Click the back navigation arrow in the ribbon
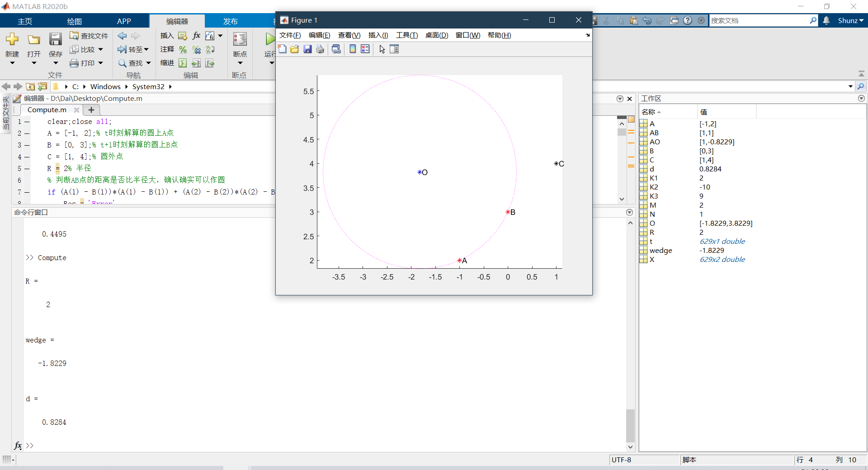Image resolution: width=868 pixels, height=470 pixels. (122, 36)
